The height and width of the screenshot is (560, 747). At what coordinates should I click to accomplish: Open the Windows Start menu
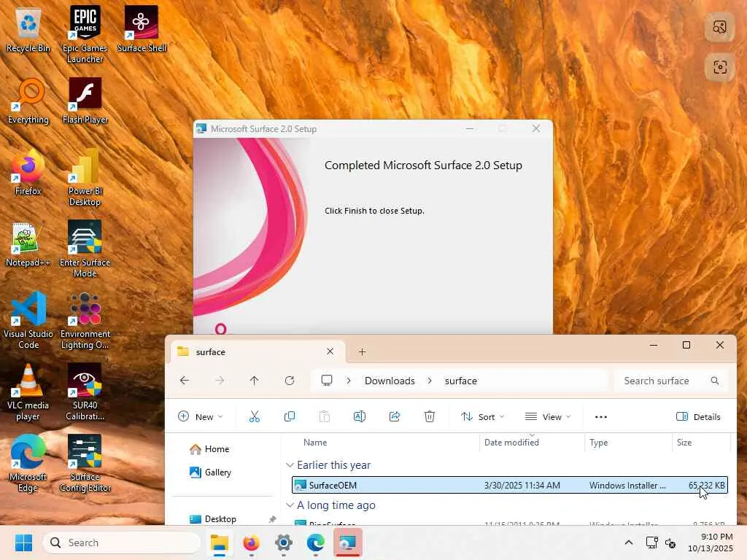tap(23, 542)
